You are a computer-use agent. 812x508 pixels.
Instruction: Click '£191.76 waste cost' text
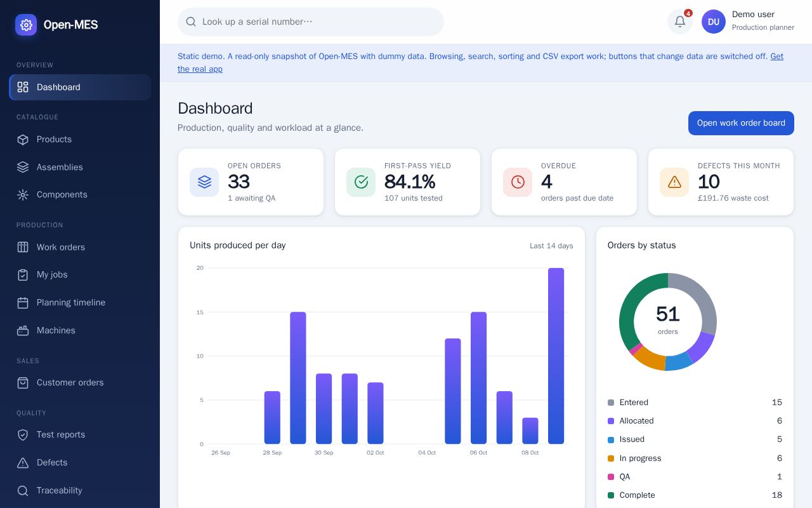click(733, 198)
